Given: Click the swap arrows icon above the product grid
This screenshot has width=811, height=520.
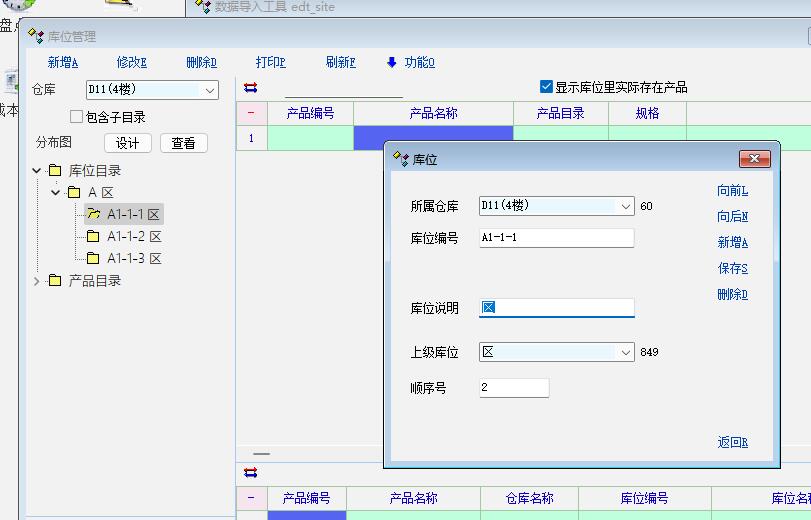Looking at the screenshot, I should tap(250, 88).
